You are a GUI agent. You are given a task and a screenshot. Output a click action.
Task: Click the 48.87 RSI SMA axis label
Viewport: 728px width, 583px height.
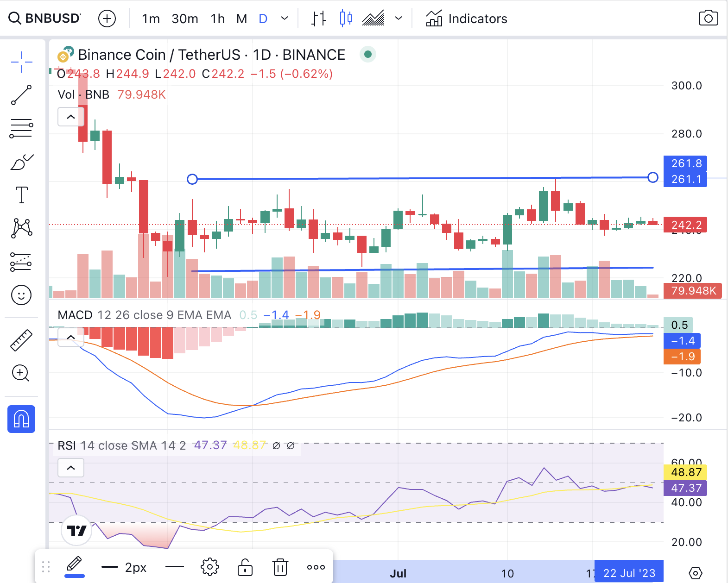[x=685, y=472]
